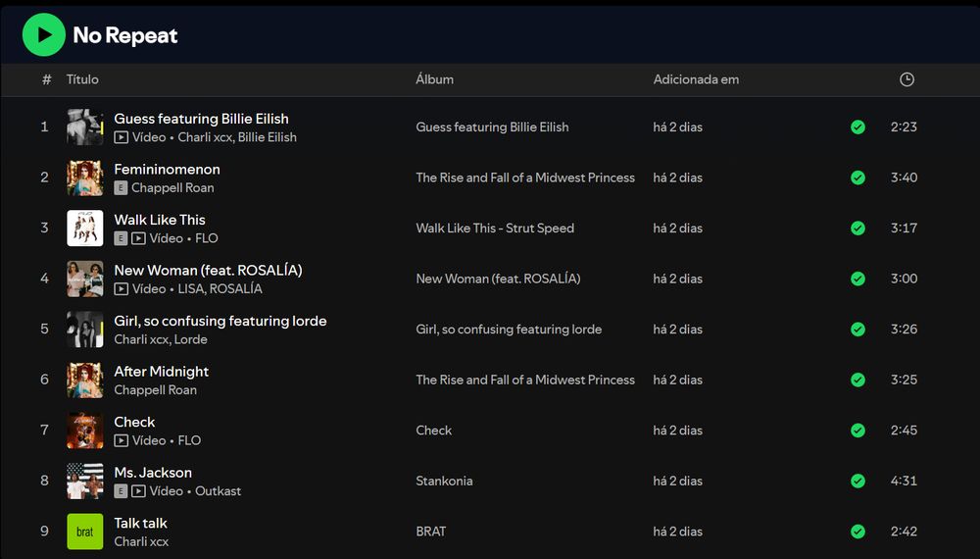Open artist Charli xcx under Talk talk
The height and width of the screenshot is (559, 980).
[141, 541]
